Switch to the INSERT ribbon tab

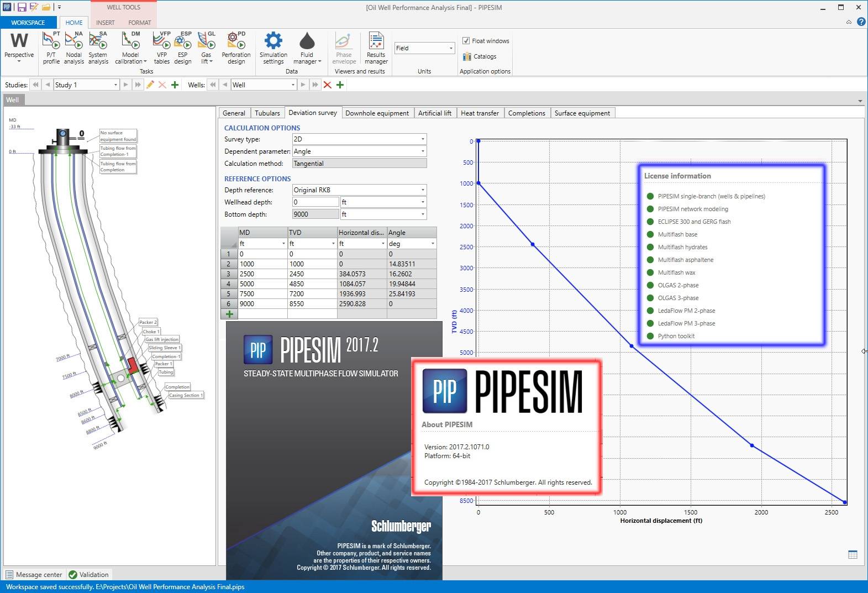point(106,23)
